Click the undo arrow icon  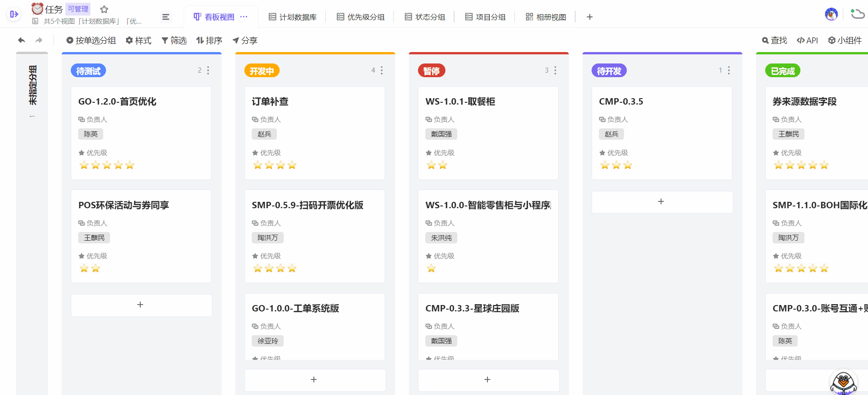(21, 40)
